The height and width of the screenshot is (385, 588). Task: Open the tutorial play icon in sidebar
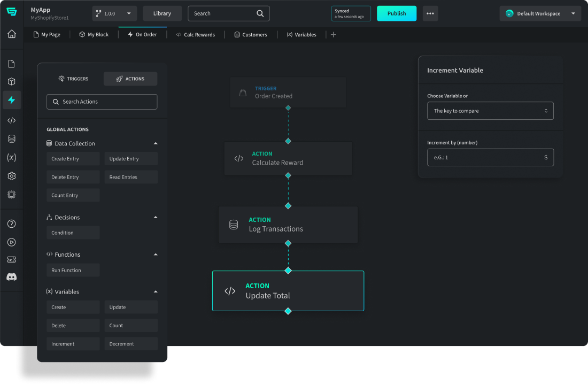(12, 242)
